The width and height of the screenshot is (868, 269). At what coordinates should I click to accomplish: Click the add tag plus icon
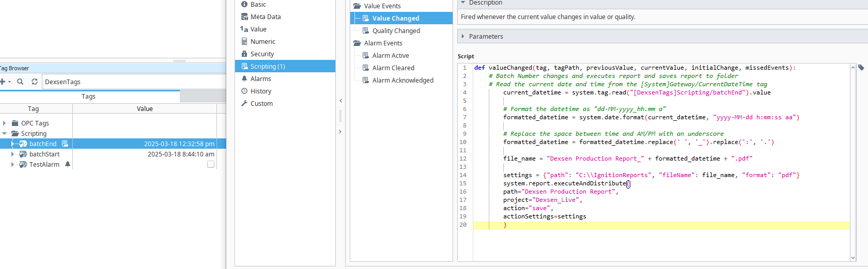click(2, 82)
